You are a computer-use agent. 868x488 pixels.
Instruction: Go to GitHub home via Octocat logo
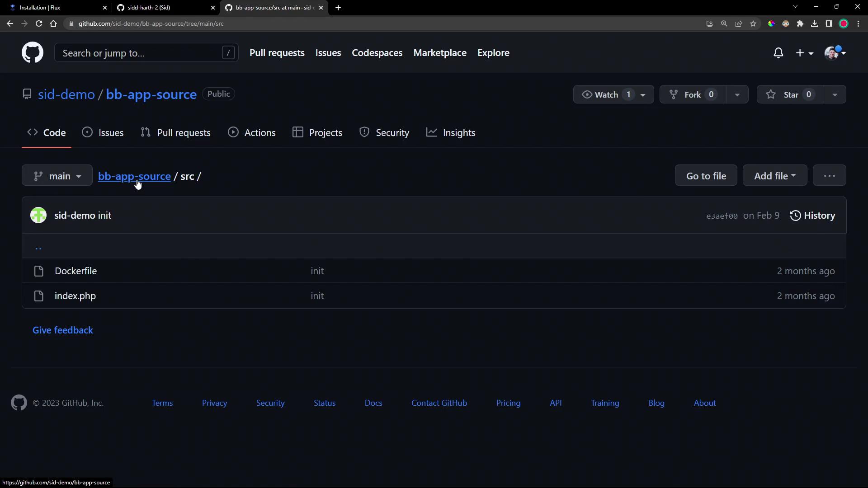click(33, 53)
